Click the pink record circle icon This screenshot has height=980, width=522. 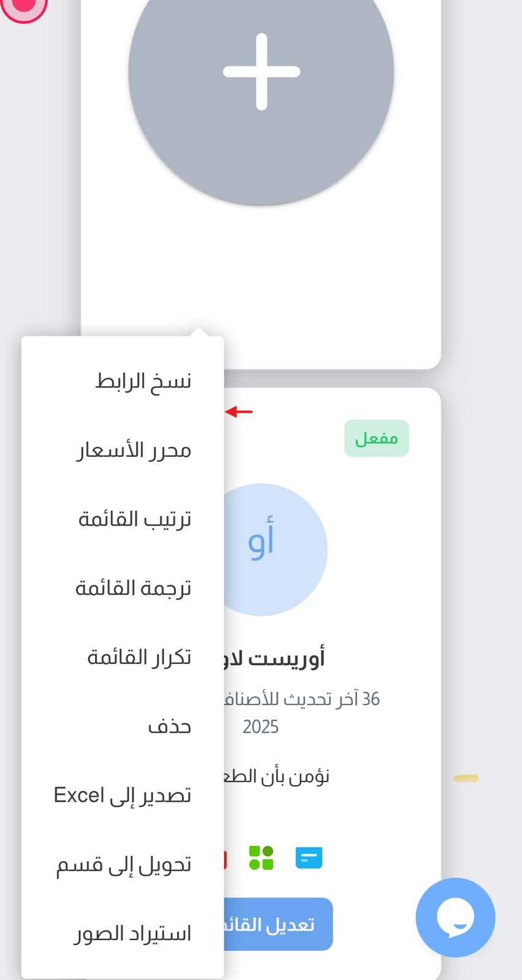pos(23,6)
